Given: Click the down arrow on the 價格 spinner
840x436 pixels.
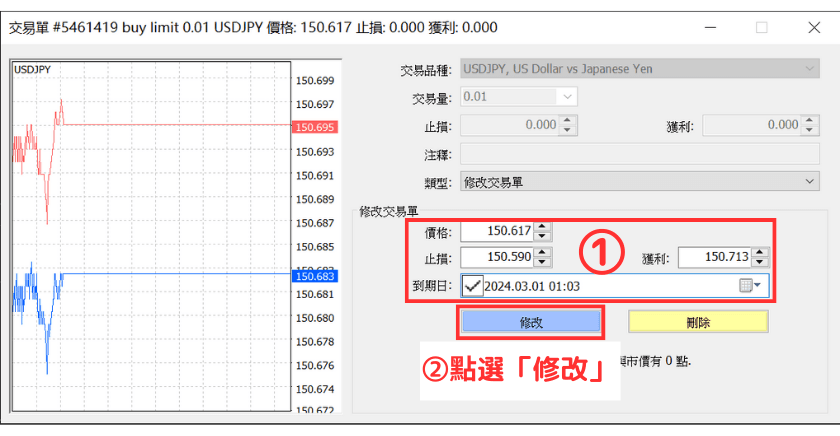Looking at the screenshot, I should [542, 237].
